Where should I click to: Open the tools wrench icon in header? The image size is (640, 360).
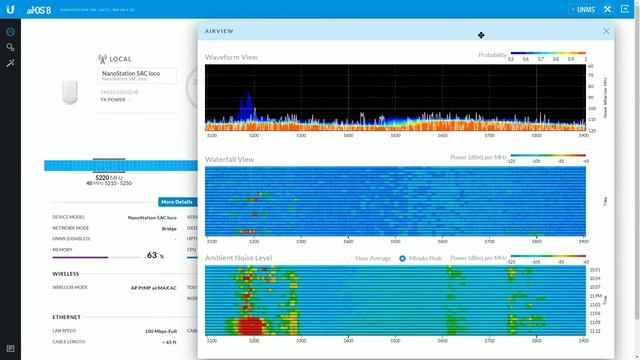607,9
